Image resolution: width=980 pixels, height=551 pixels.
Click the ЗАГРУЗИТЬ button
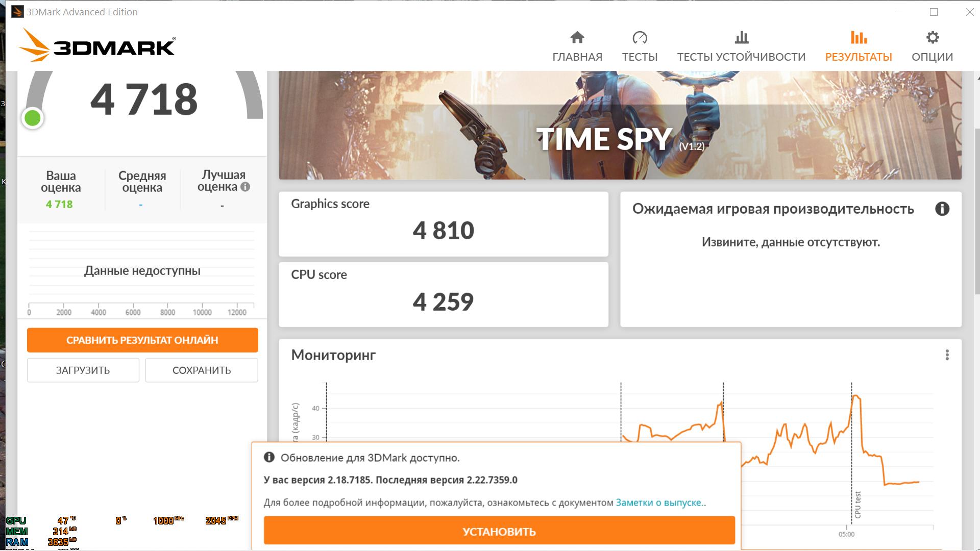coord(83,370)
